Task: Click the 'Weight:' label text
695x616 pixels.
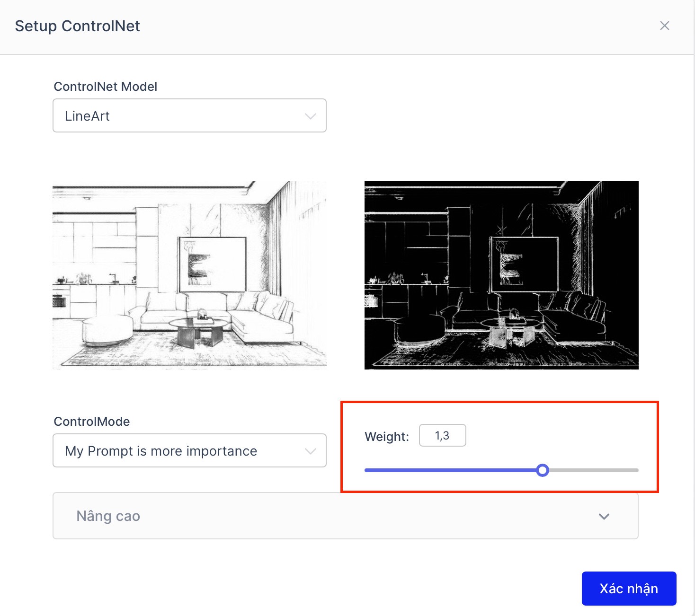Action: click(386, 437)
